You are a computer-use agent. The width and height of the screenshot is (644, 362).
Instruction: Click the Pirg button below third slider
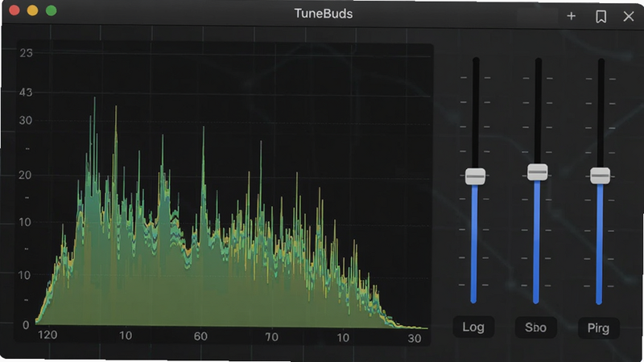coord(598,328)
